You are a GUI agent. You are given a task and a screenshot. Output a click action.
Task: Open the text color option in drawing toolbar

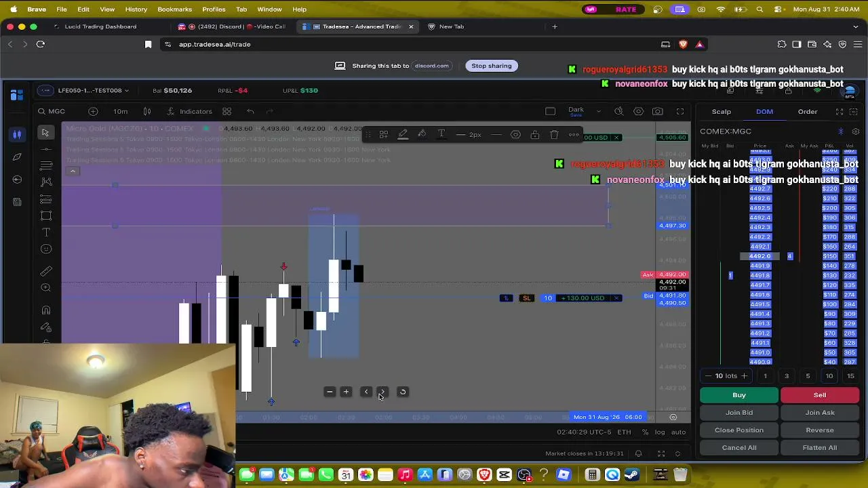pyautogui.click(x=441, y=134)
